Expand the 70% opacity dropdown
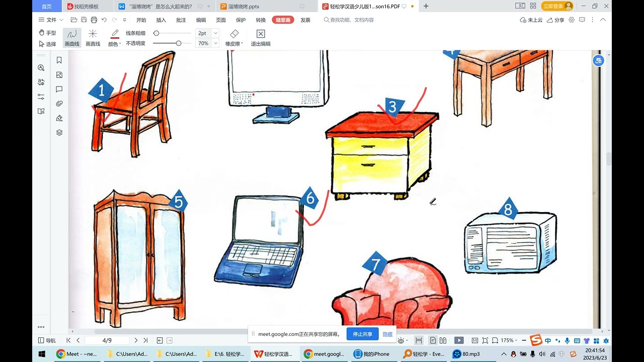This screenshot has width=644, height=362. tap(216, 43)
